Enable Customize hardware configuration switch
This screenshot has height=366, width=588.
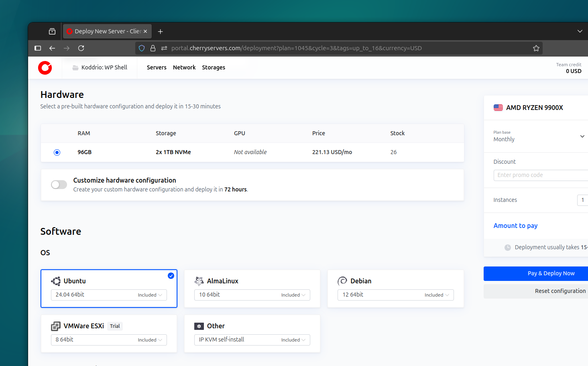click(59, 185)
